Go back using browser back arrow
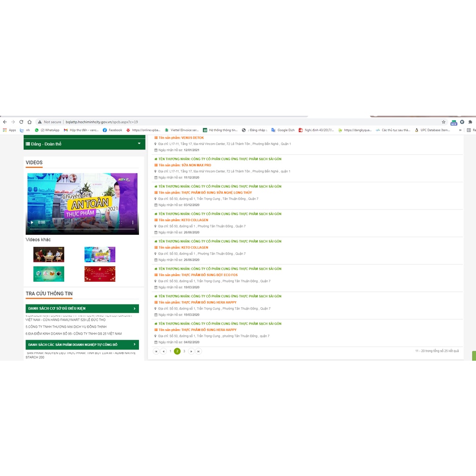 pyautogui.click(x=5, y=122)
